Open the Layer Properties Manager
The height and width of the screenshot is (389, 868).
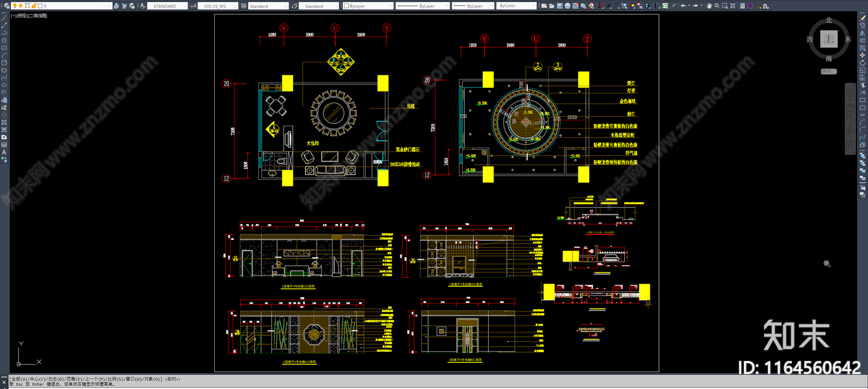pos(6,6)
